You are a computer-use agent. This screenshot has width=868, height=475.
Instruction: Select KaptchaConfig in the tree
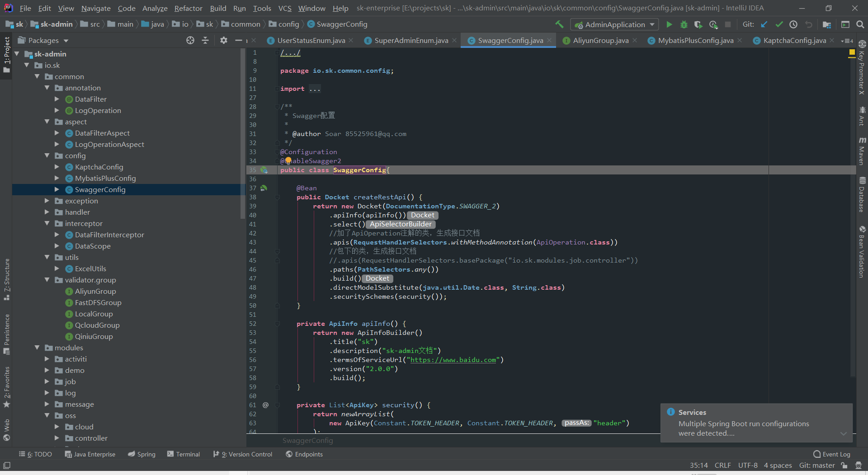tap(99, 167)
